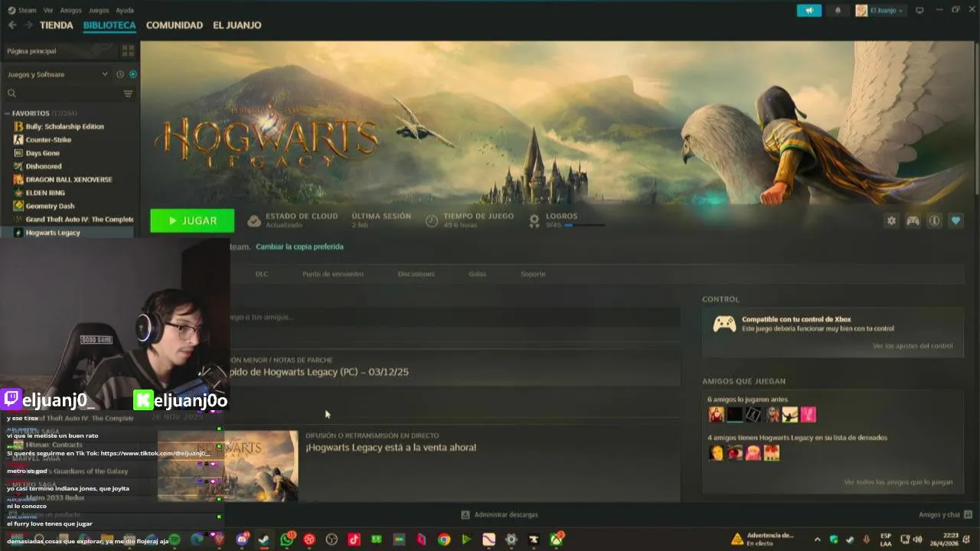Open the achievements Logros trophy icon
Screen dimensions: 980x551
(x=534, y=220)
